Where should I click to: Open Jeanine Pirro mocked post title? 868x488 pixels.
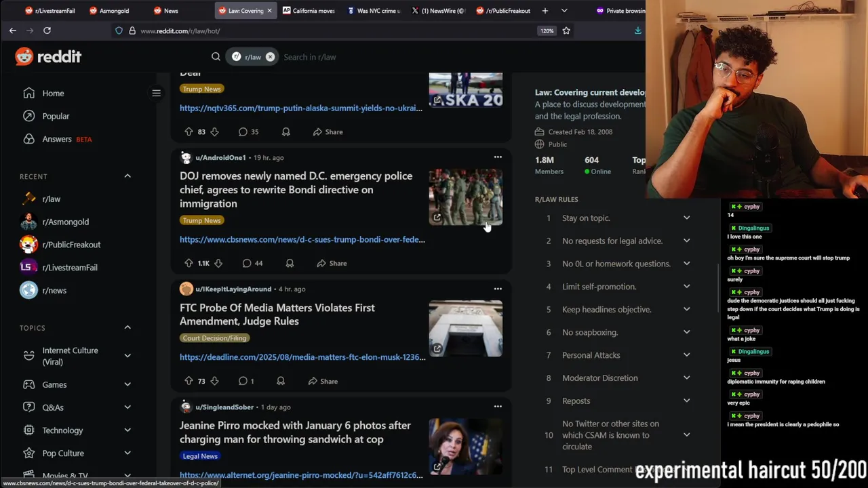coord(295,432)
